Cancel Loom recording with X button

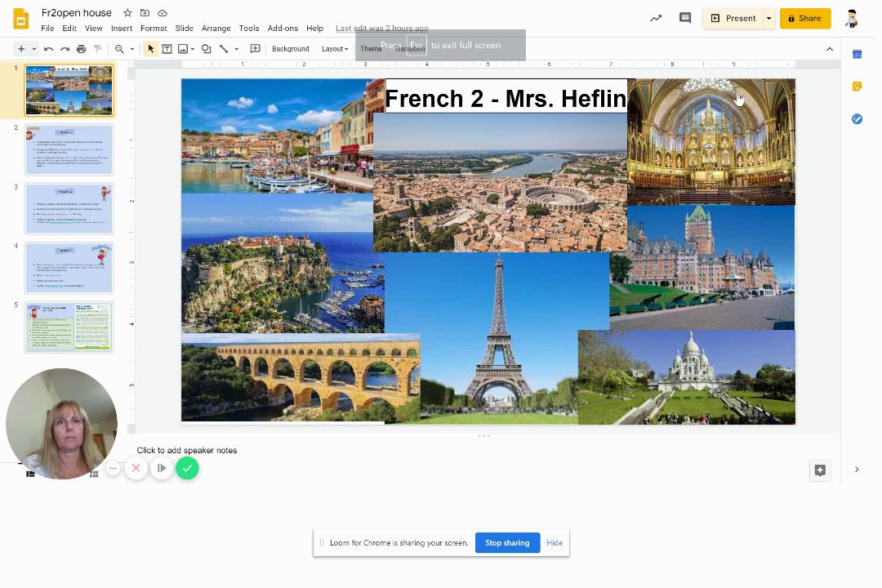click(x=136, y=468)
